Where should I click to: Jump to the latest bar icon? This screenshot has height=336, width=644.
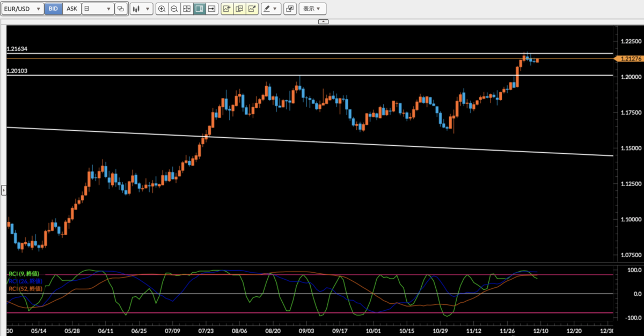tap(211, 9)
